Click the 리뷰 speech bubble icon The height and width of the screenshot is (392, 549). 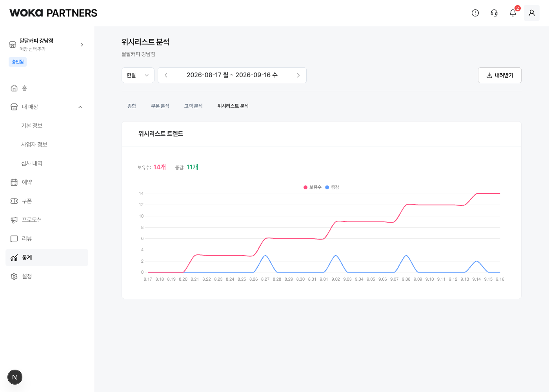(14, 239)
